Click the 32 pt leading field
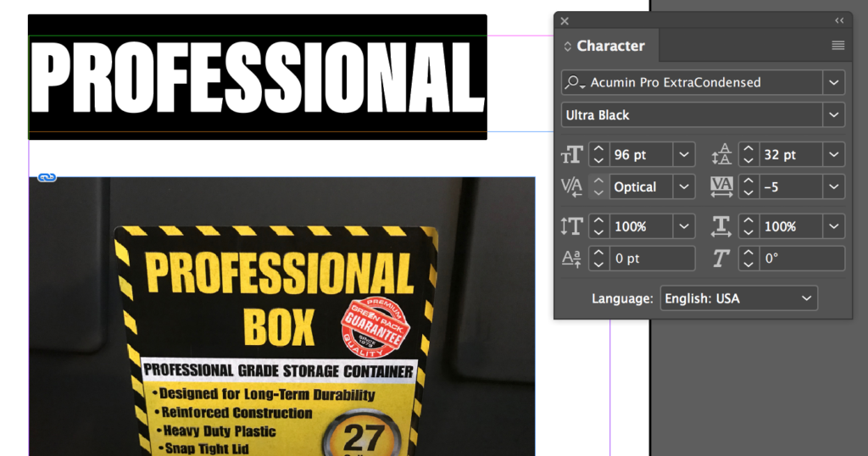 pos(791,154)
